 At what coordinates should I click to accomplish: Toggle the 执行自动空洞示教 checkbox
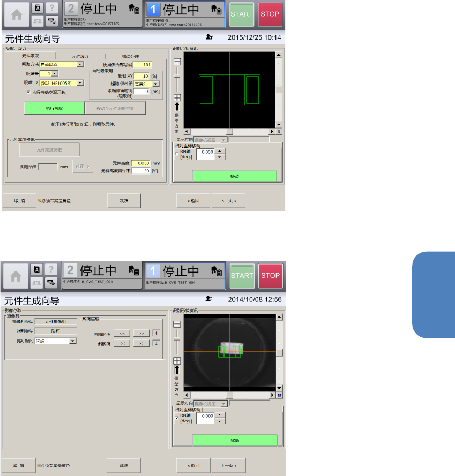(28, 92)
